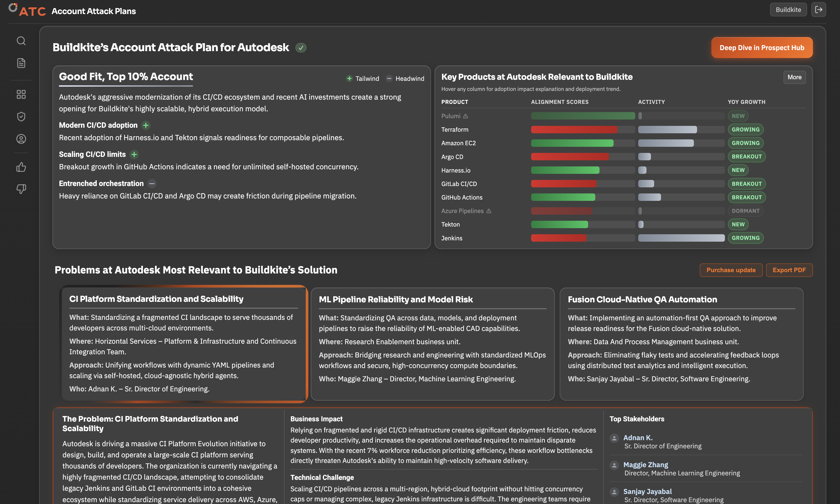Image resolution: width=840 pixels, height=504 pixels.
Task: Click the thumbs up feedback icon
Action: (21, 167)
